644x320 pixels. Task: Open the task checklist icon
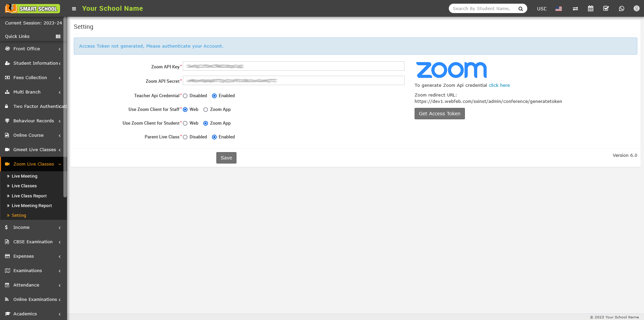pyautogui.click(x=606, y=9)
